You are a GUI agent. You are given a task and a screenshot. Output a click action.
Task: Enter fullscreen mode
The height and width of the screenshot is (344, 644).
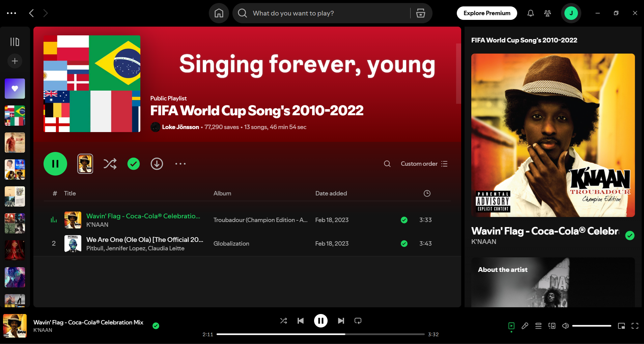coord(634,326)
